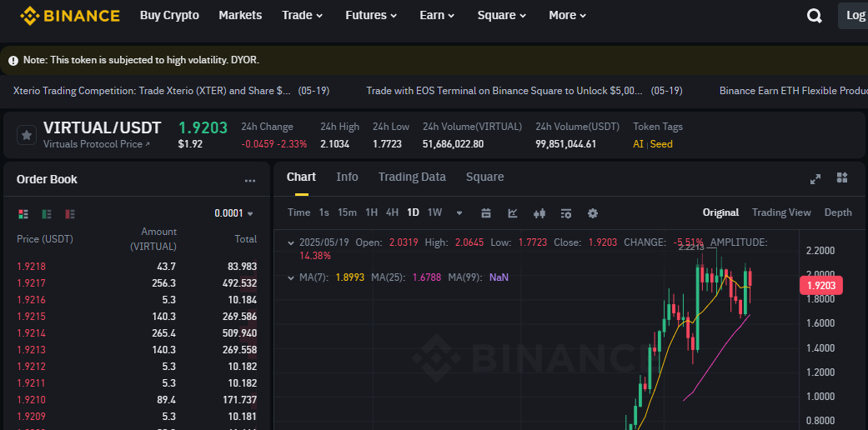
Task: Open Square dropdown in top navigation
Action: (502, 16)
